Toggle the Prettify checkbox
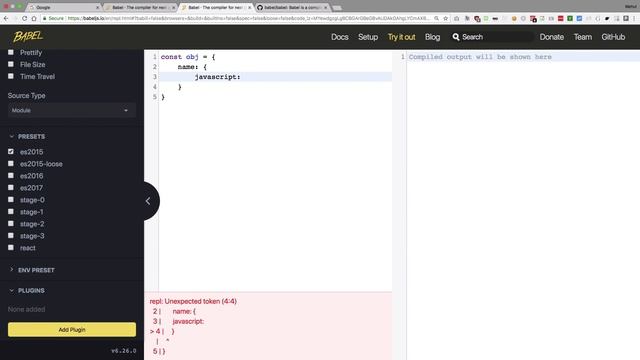 [x=11, y=52]
